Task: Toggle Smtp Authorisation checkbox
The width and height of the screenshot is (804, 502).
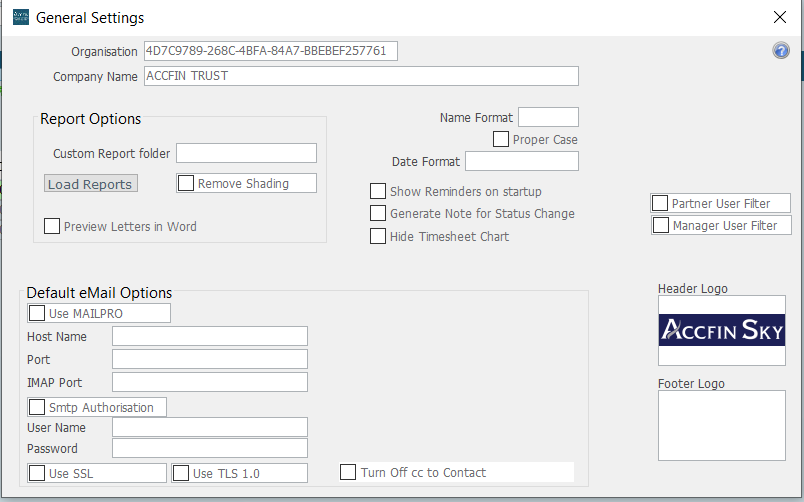Action: pos(37,407)
